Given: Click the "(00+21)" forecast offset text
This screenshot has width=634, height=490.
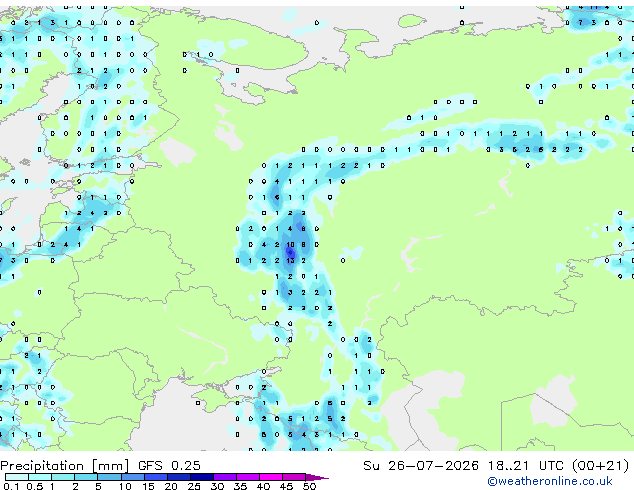Looking at the screenshot, I should 601,466.
